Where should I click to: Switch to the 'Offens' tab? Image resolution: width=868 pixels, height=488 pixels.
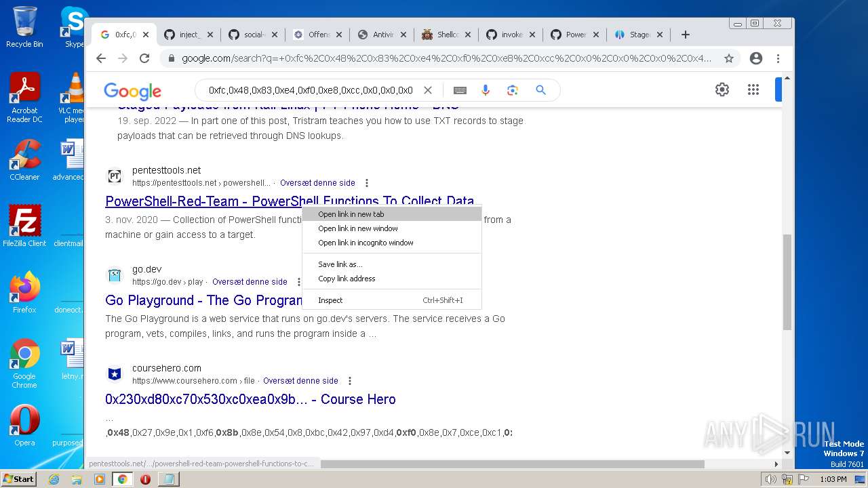pyautogui.click(x=317, y=35)
